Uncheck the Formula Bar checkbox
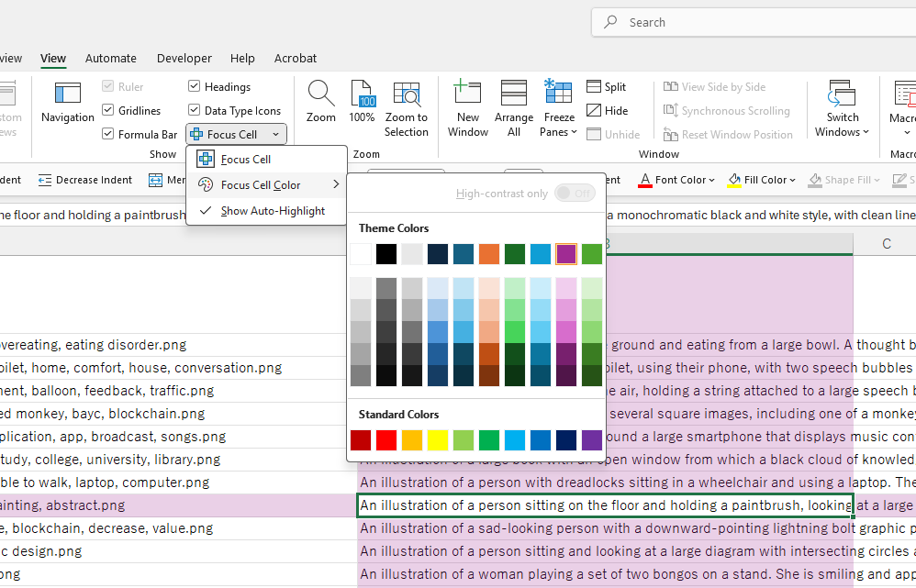The width and height of the screenshot is (916, 588). tap(108, 135)
